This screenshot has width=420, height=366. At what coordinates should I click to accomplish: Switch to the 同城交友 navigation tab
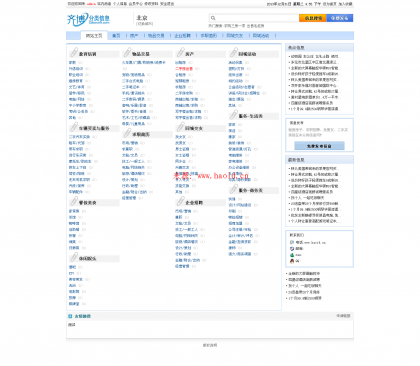coord(235,36)
